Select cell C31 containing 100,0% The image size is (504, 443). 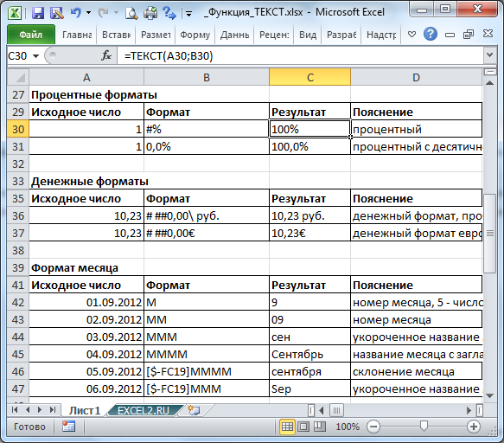point(309,147)
